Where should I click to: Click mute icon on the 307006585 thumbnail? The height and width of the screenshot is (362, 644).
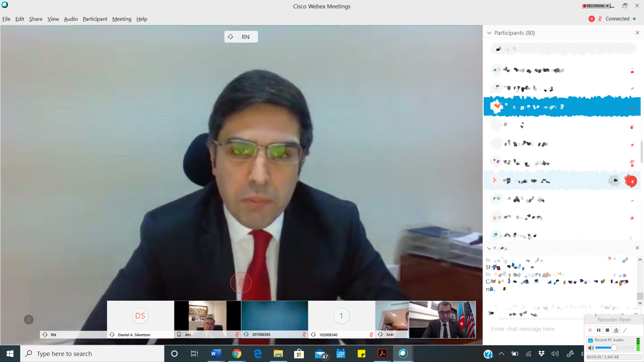[304, 335]
